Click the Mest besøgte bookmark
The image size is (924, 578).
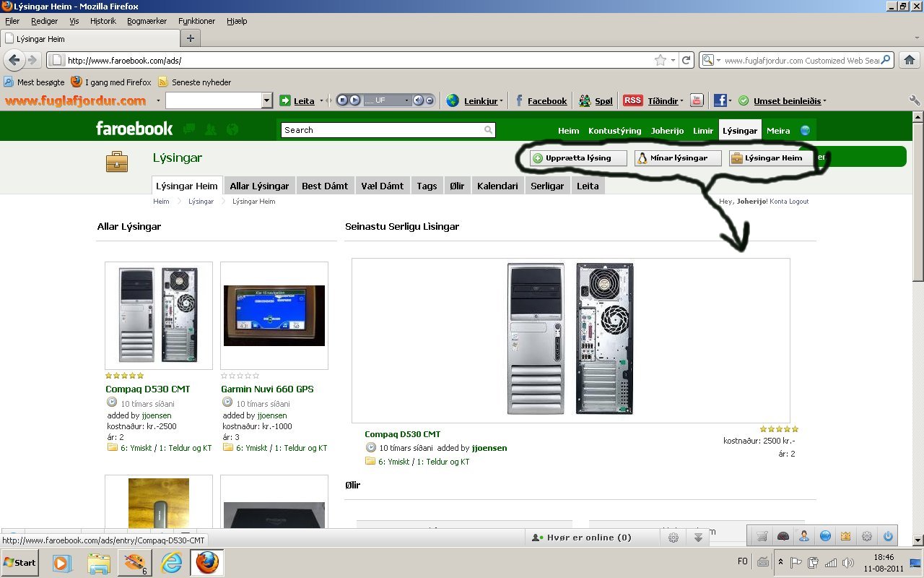(34, 82)
